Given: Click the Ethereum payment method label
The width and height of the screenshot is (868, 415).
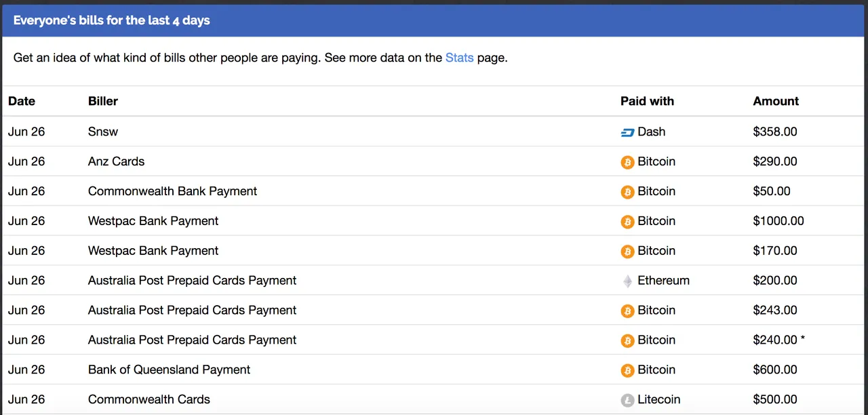Looking at the screenshot, I should [664, 281].
